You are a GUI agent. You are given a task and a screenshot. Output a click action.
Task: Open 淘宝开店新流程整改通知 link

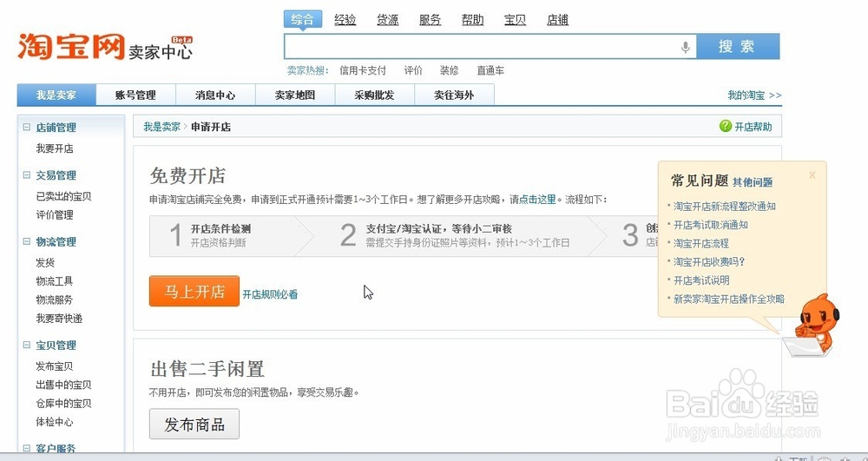pyautogui.click(x=724, y=207)
